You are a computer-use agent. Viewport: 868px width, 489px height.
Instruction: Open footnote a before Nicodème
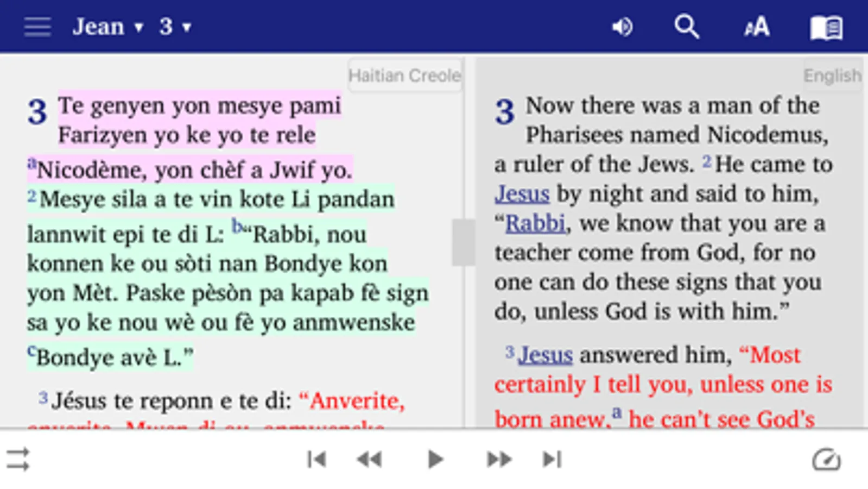(32, 162)
